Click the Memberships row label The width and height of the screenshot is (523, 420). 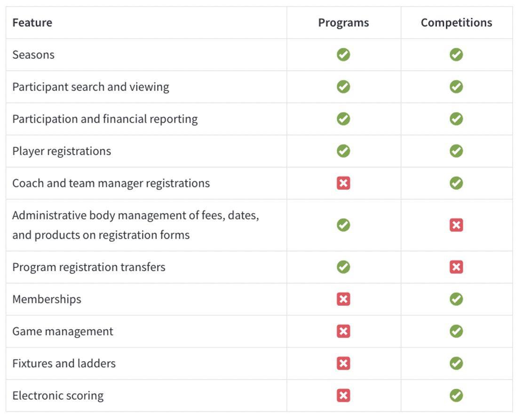(47, 299)
